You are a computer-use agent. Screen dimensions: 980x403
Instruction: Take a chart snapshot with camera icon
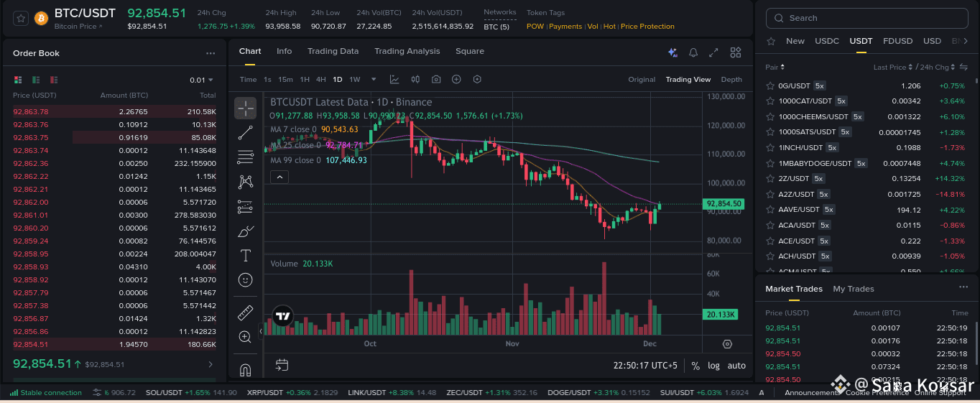coord(436,79)
